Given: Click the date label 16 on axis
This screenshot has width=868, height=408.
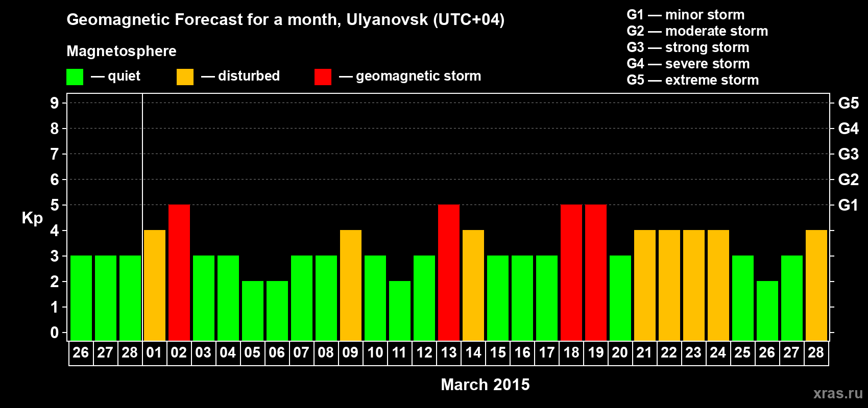Looking at the screenshot, I should pos(522,353).
